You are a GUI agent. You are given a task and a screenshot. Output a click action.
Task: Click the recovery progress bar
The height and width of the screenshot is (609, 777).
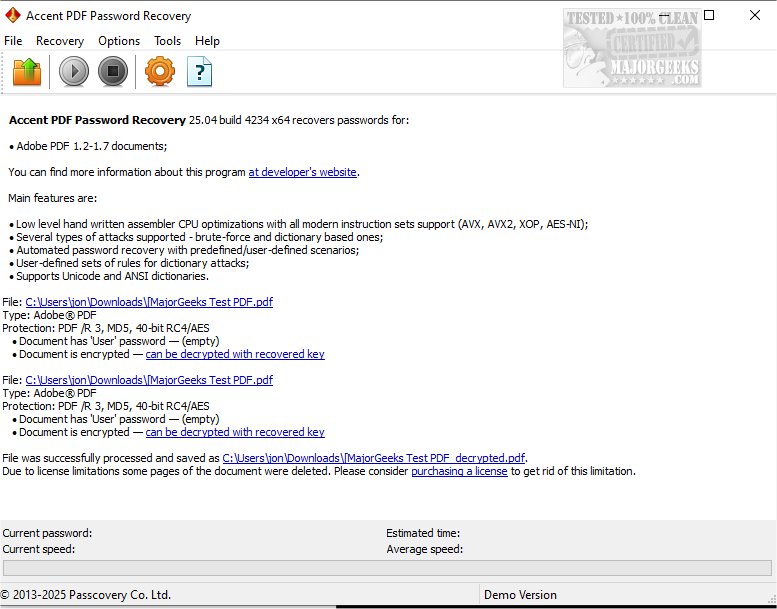(x=388, y=568)
